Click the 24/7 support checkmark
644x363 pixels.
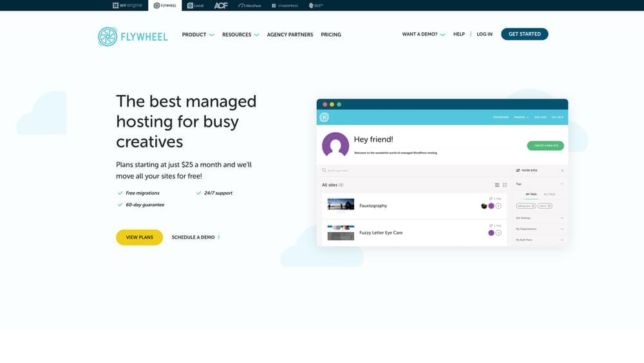click(x=198, y=193)
